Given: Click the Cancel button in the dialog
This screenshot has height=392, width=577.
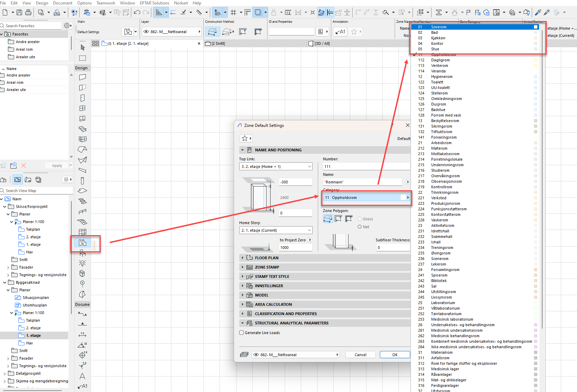Looking at the screenshot, I should [x=361, y=355].
